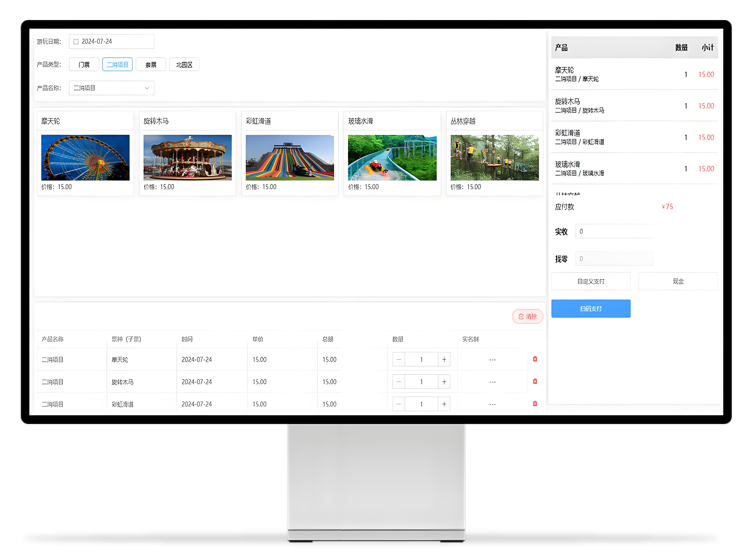Viewport: 752px width, 560px height.
Task: Click the blue 扫码支付 scan pay button
Action: (x=591, y=308)
